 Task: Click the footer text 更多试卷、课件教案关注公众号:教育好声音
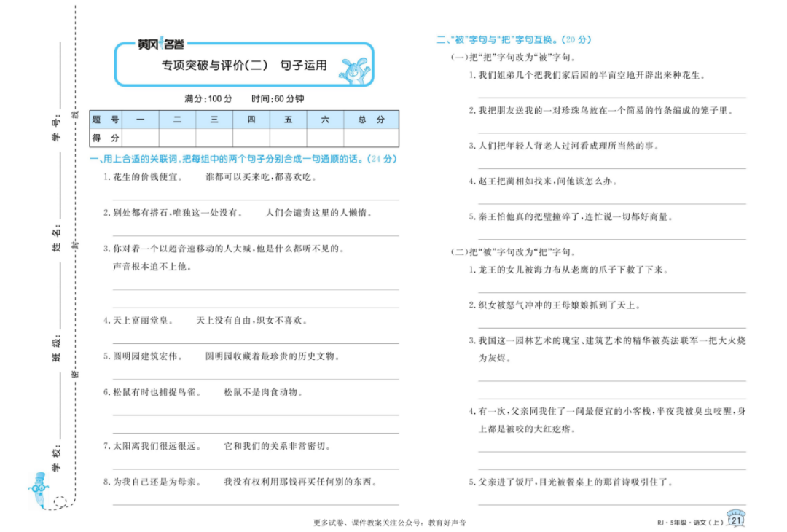click(390, 523)
